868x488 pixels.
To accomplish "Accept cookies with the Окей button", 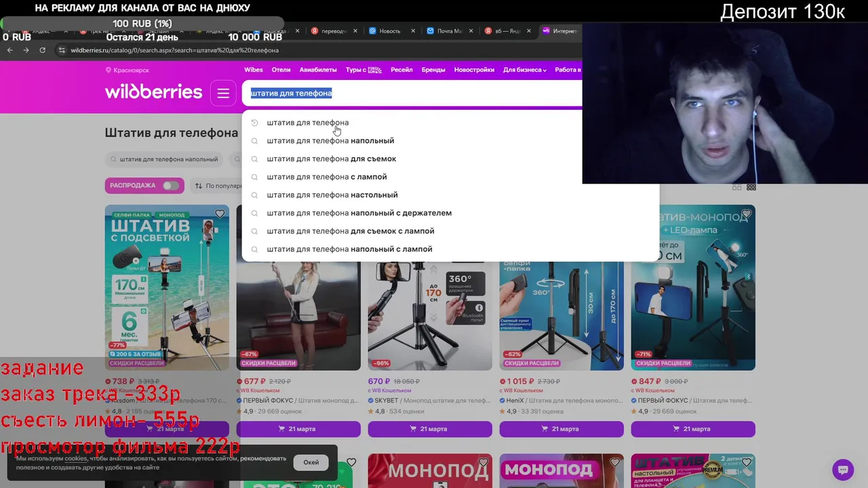I will tap(311, 462).
